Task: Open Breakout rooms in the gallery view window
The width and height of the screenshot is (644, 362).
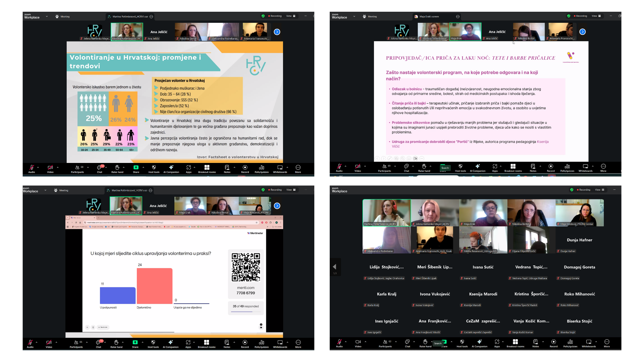Action: 515,343
